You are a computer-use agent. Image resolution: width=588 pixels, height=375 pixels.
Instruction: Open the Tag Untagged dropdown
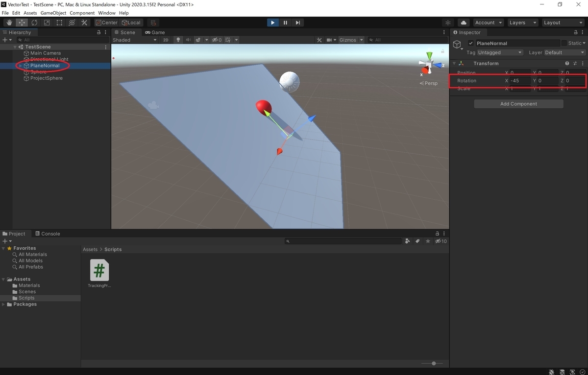click(501, 52)
